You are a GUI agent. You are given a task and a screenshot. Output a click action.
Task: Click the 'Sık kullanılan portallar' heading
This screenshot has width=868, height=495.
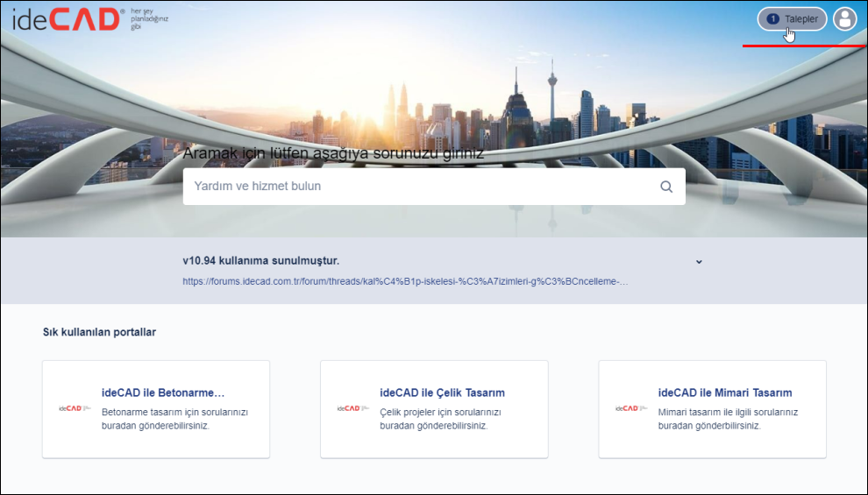100,332
